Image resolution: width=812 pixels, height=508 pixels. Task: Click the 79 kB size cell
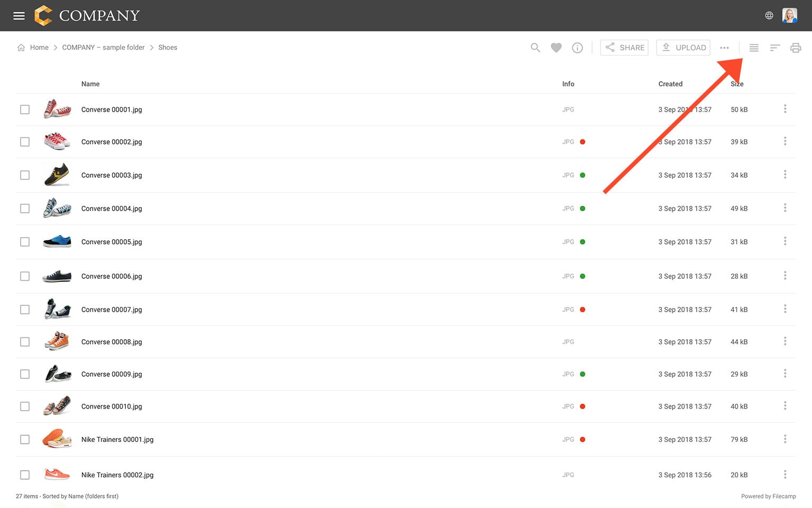tap(739, 439)
